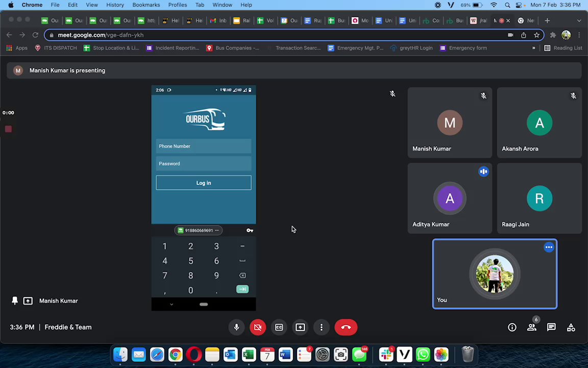Open Control Center in menu bar
The width and height of the screenshot is (588, 368).
click(x=519, y=5)
